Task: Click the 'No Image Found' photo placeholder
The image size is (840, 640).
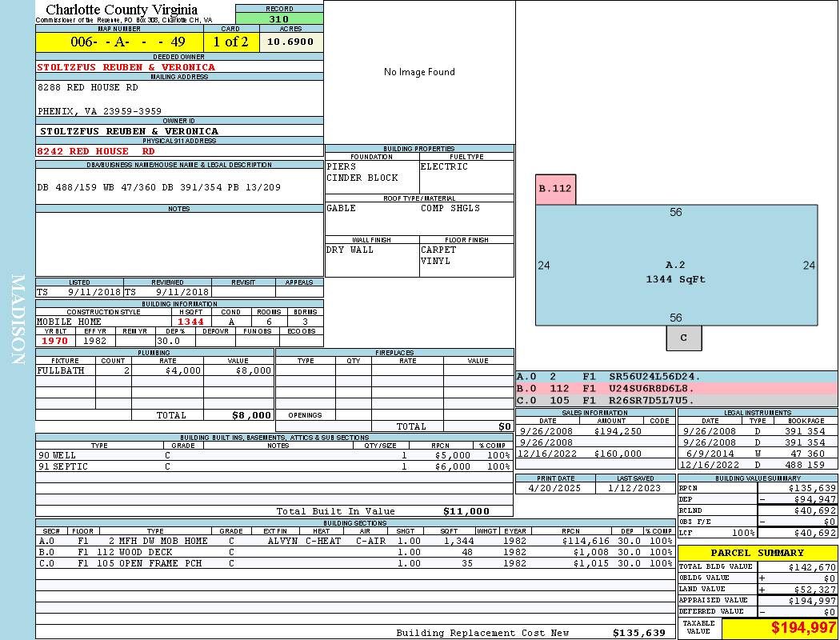Action: pos(419,72)
